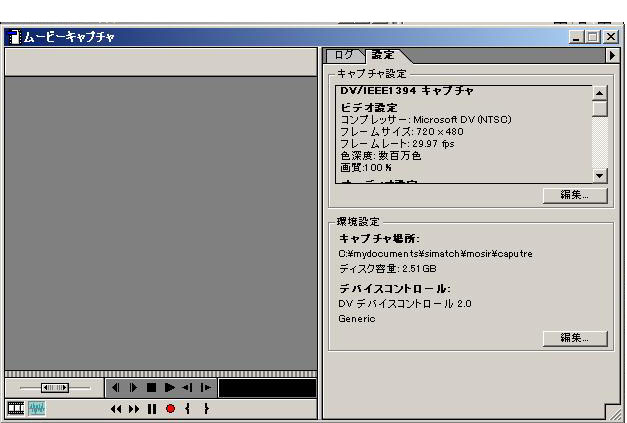Click the DV デバイスコントロール 2.0 text
The image size is (627, 423).
(405, 304)
